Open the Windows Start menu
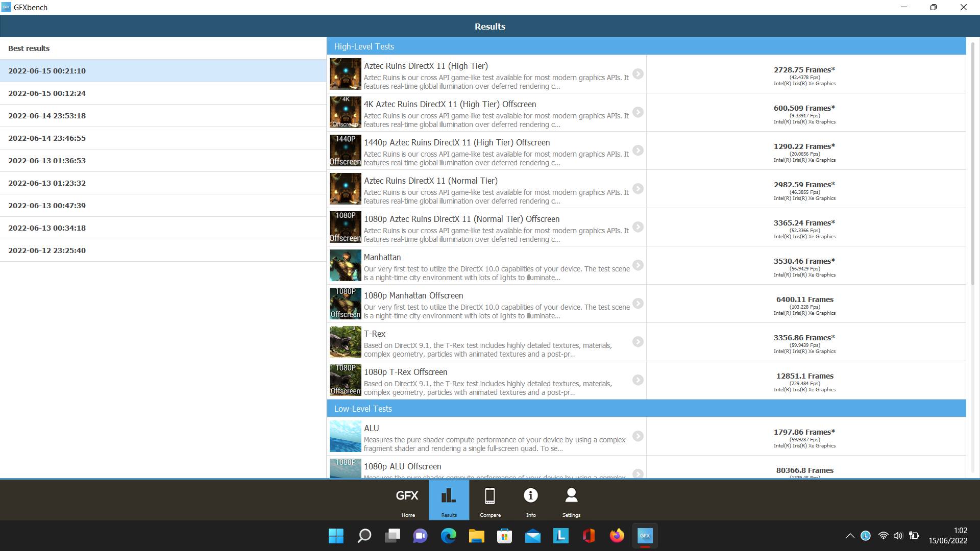The image size is (980, 551). 336,536
